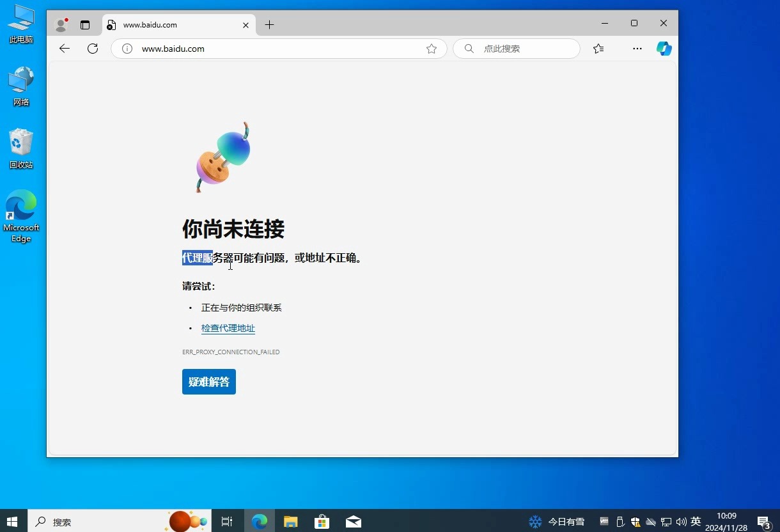The image size is (780, 532).
Task: Click the safely remove hardware tray icon
Action: (x=620, y=522)
